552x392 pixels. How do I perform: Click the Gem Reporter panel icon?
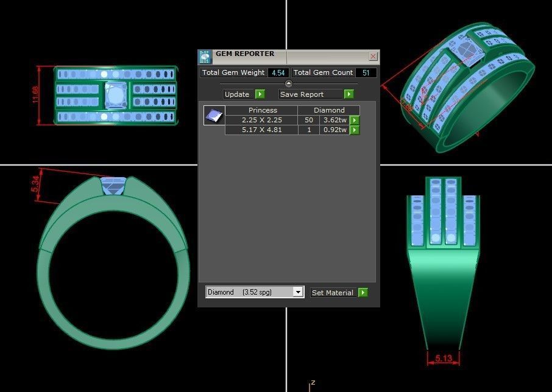[205, 57]
